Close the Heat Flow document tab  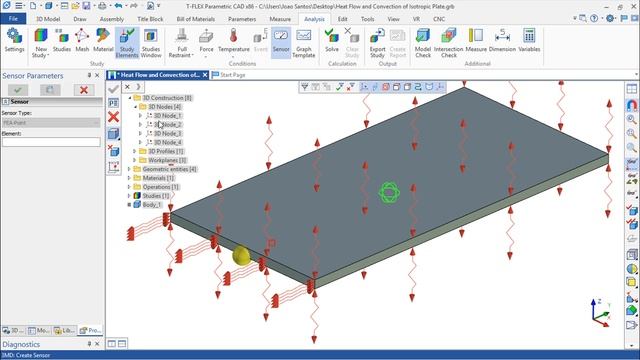click(205, 75)
